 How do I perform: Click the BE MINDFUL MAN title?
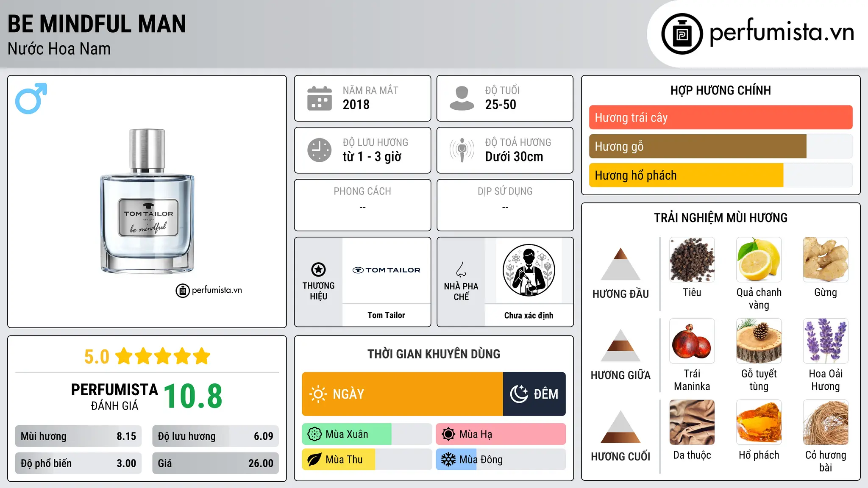coord(97,24)
